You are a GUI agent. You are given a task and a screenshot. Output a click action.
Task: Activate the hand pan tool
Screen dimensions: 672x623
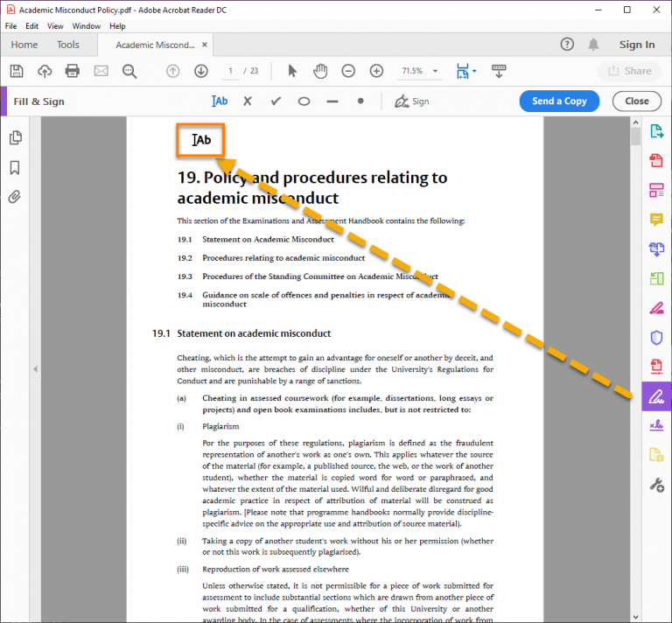320,71
